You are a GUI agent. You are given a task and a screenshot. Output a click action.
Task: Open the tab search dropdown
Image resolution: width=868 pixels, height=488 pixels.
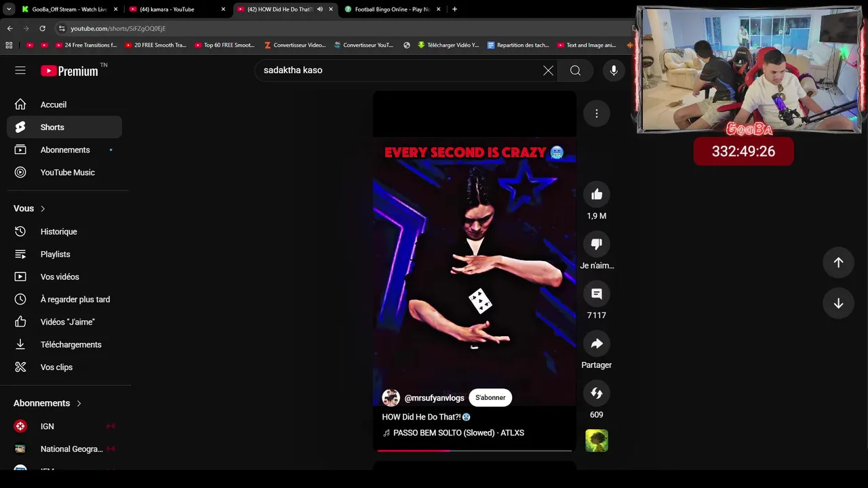tap(8, 9)
